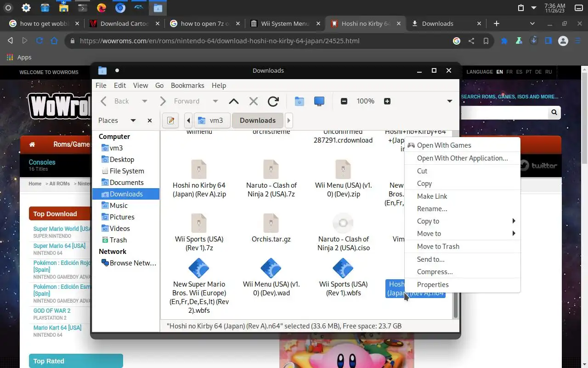
Task: Click Downloads path bar button
Action: (x=258, y=121)
